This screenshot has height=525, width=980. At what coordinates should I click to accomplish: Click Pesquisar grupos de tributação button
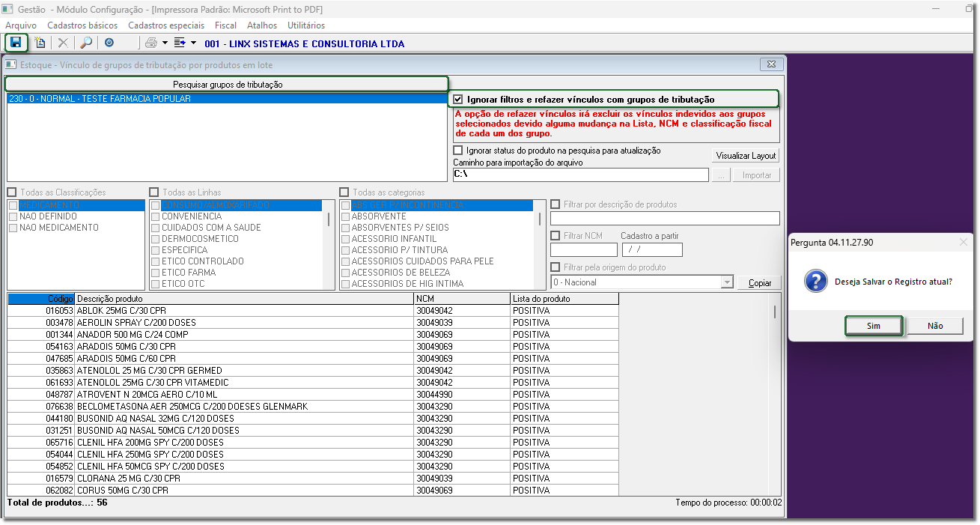point(228,85)
